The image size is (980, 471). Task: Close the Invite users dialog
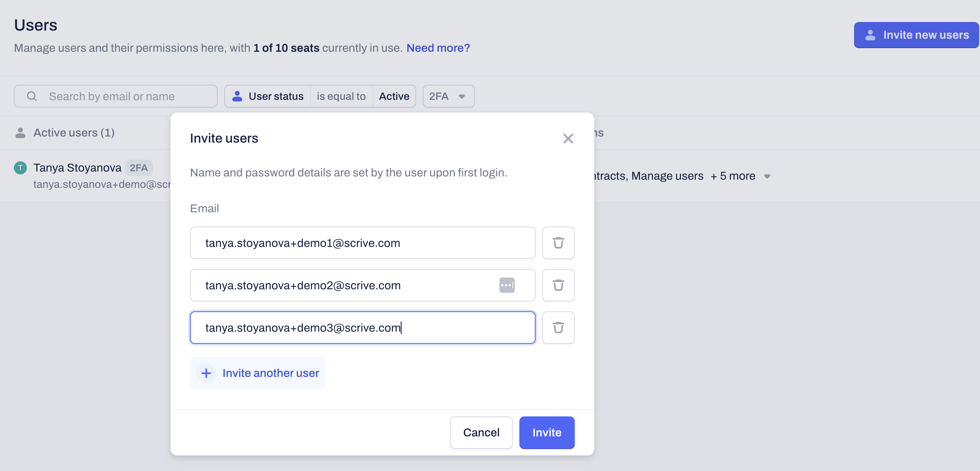click(x=568, y=139)
